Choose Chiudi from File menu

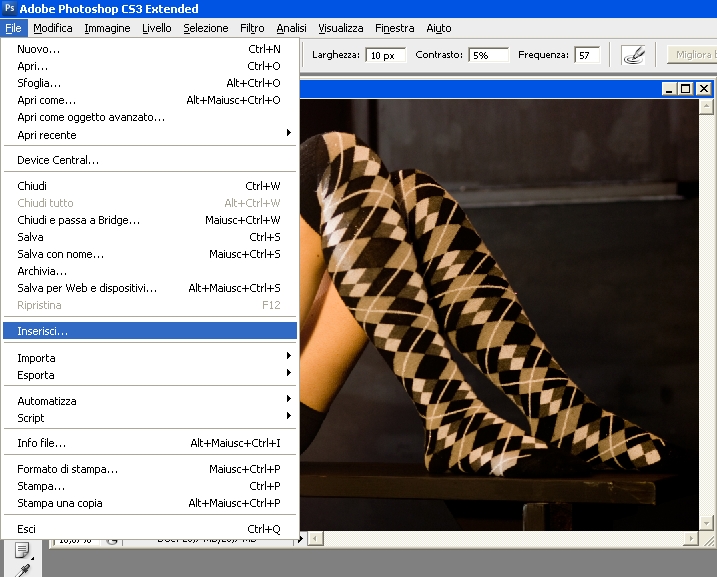click(150, 186)
